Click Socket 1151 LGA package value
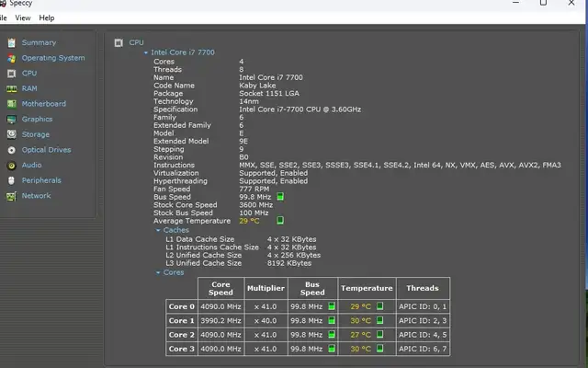 coord(269,94)
